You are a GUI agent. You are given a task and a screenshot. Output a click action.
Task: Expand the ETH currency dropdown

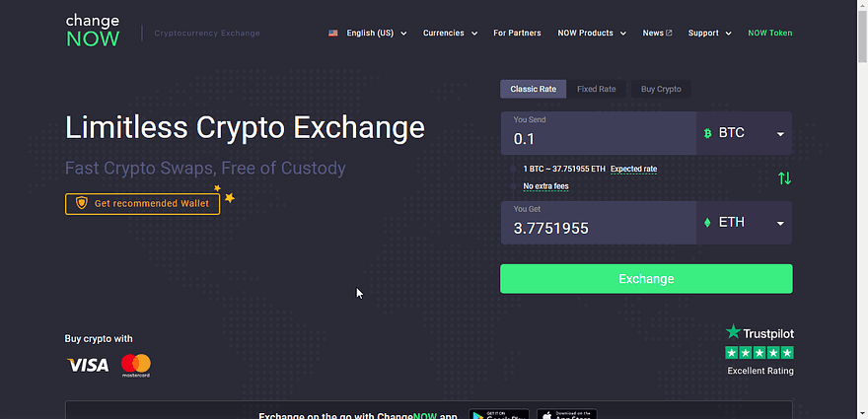pos(744,223)
